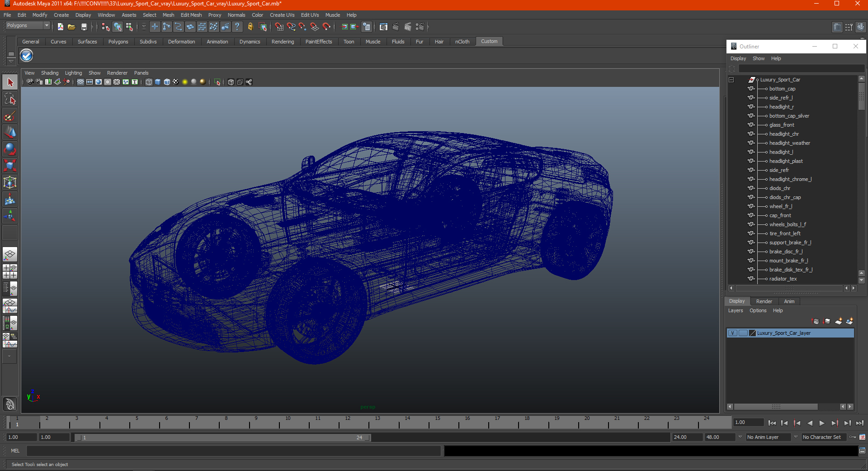The height and width of the screenshot is (471, 868).
Task: Toggle visibility V box of Luxury_Sport_Car_layer
Action: coord(732,333)
